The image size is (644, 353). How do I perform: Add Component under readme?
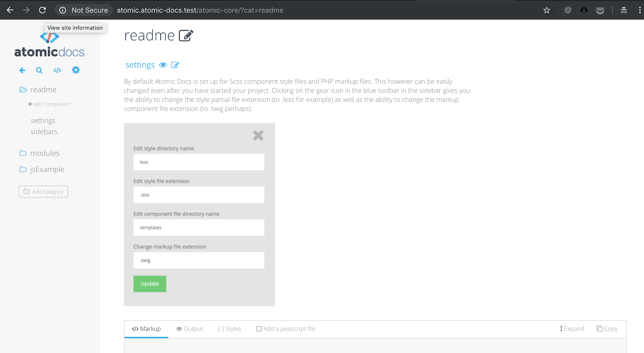(x=49, y=104)
